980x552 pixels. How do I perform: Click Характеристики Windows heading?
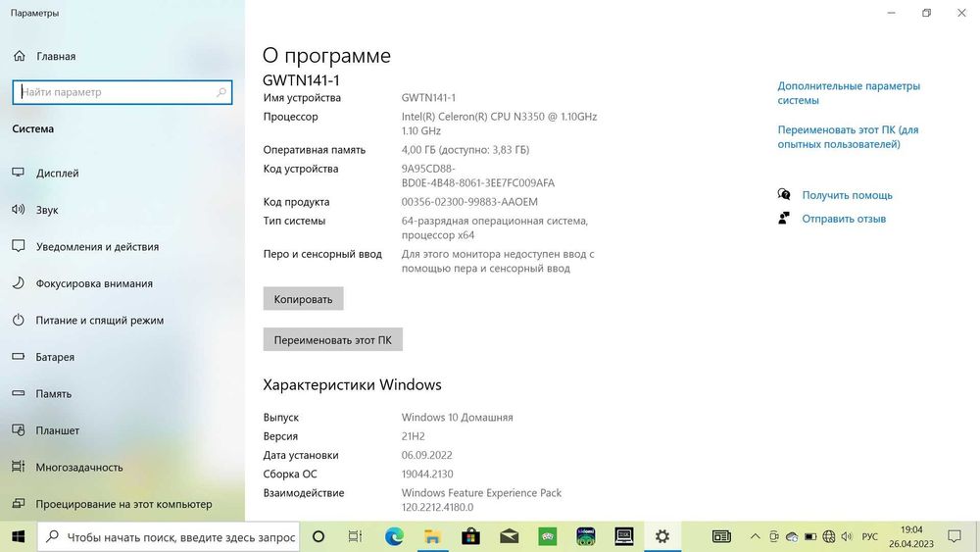click(352, 384)
